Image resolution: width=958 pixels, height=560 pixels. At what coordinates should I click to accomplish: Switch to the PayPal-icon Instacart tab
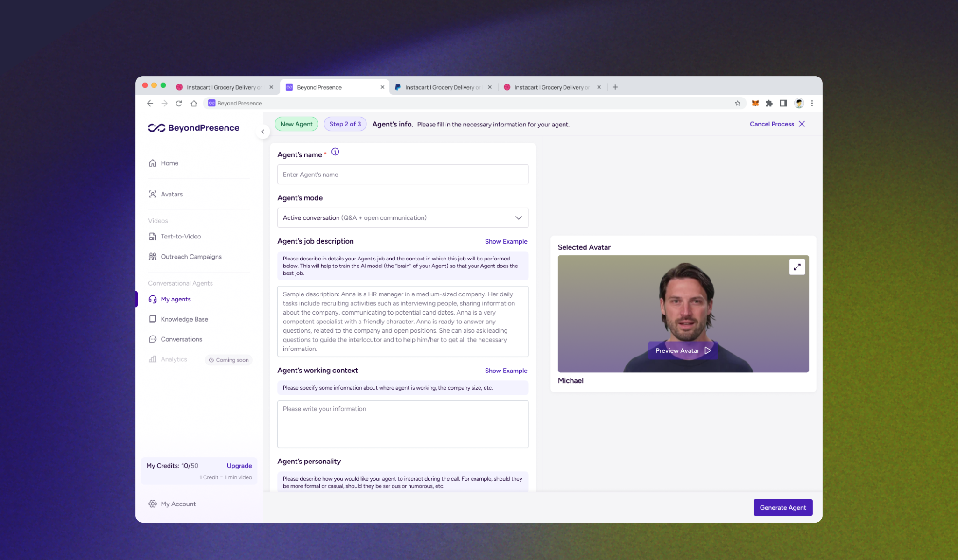442,87
